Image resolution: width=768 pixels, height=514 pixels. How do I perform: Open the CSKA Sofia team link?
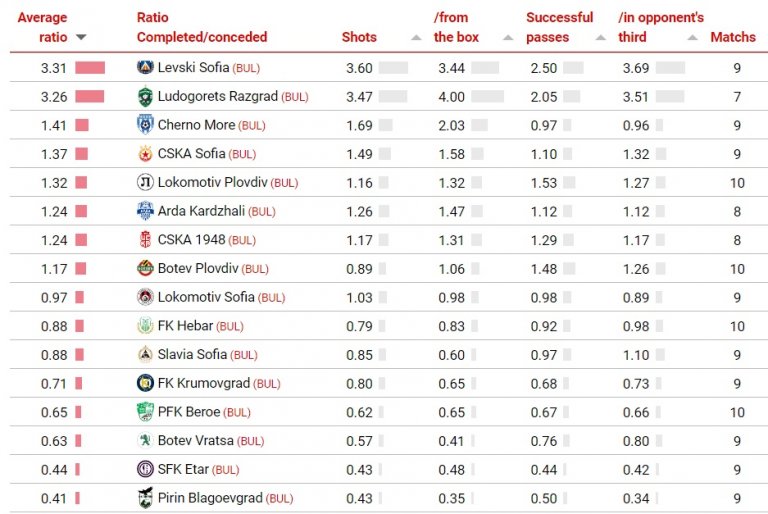pyautogui.click(x=191, y=154)
